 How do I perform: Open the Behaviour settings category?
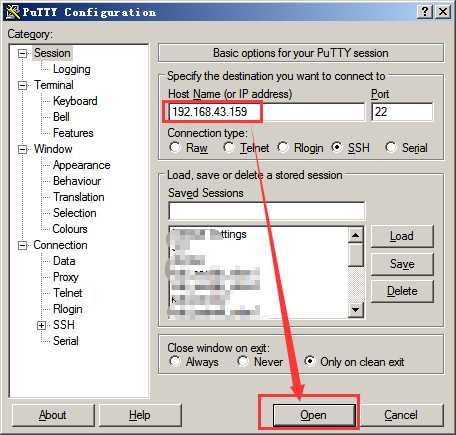[x=77, y=181]
